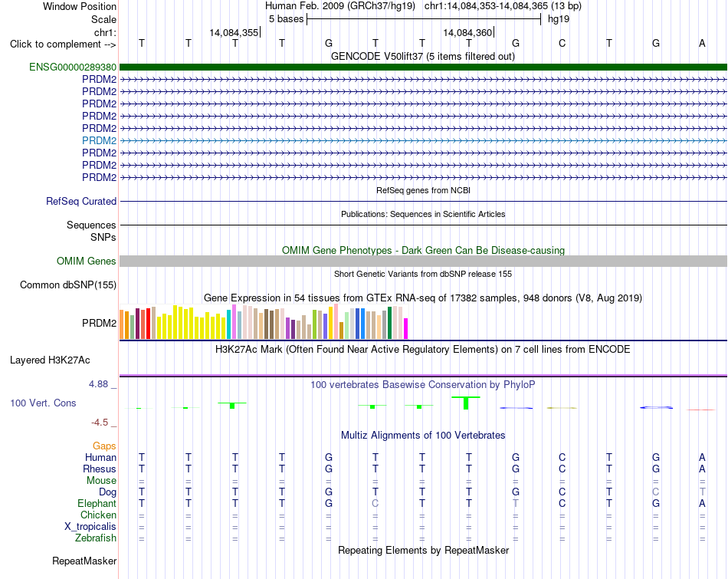Click the OMIM Genes label
Image resolution: width=728 pixels, height=579 pixels.
coord(86,262)
